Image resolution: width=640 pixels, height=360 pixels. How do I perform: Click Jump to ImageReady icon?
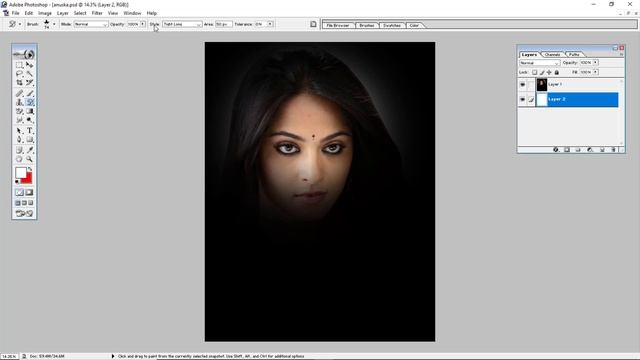coord(24,213)
